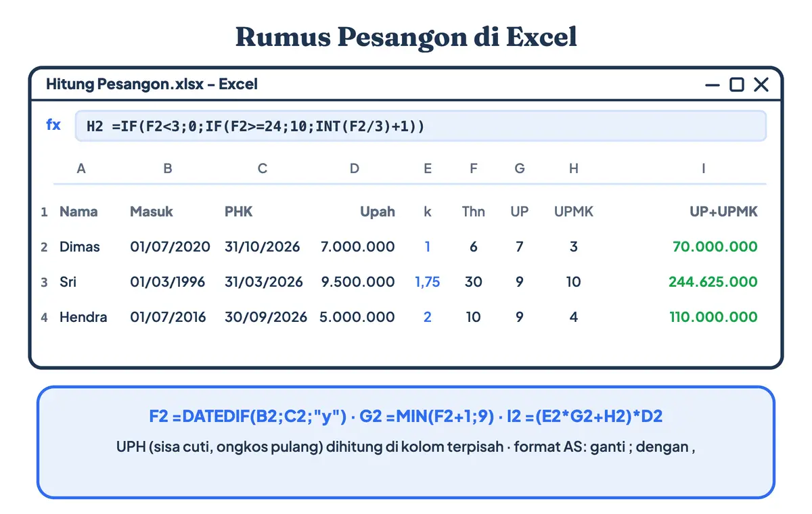Select column header A
This screenshot has height=514, width=812.
coord(81,169)
